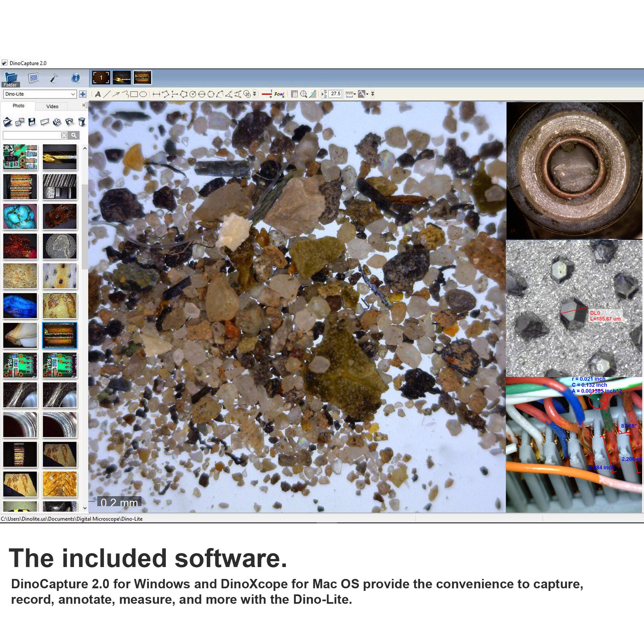Switch to the Video tab
Screen dimensions: 644x644
coord(52,106)
